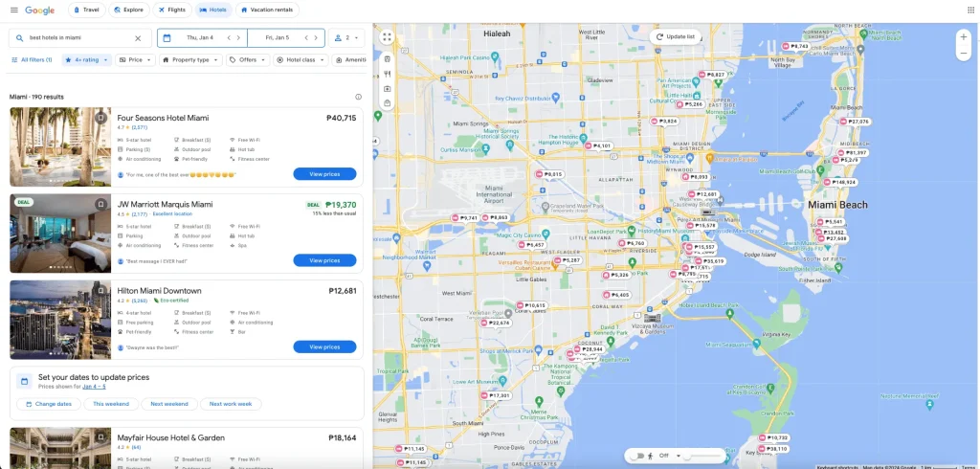The height and width of the screenshot is (469, 980).
Task: Open the check-in calendar icon
Action: pyautogui.click(x=167, y=38)
